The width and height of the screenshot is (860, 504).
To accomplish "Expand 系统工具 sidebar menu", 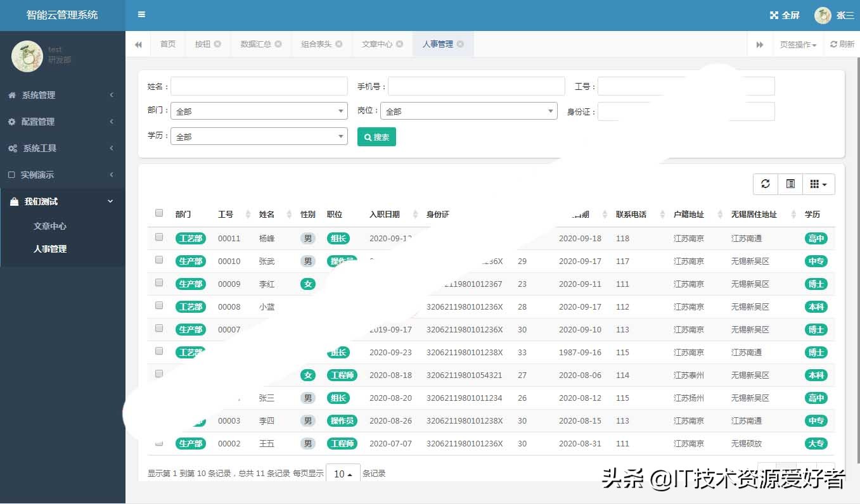I will (x=63, y=148).
